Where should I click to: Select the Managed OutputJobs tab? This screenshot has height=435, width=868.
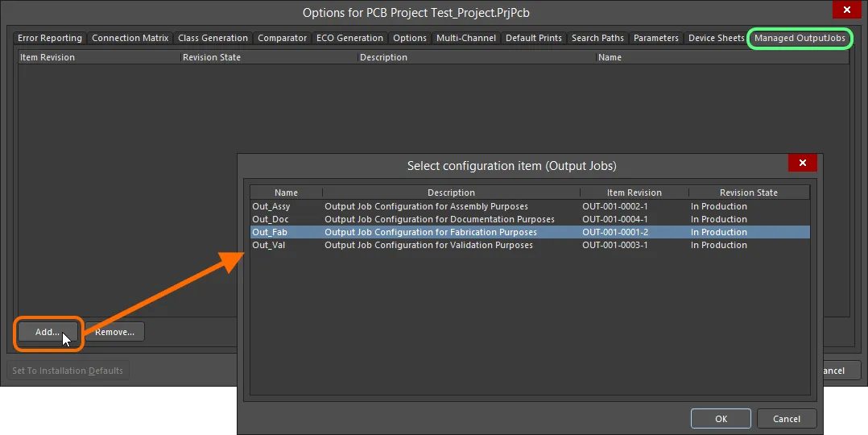click(800, 38)
